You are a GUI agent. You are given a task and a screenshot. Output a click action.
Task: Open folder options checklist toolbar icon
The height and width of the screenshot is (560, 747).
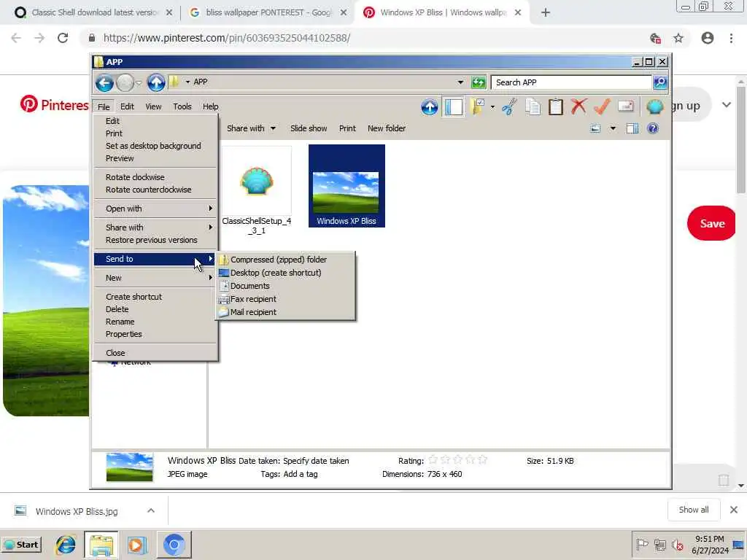(x=477, y=106)
